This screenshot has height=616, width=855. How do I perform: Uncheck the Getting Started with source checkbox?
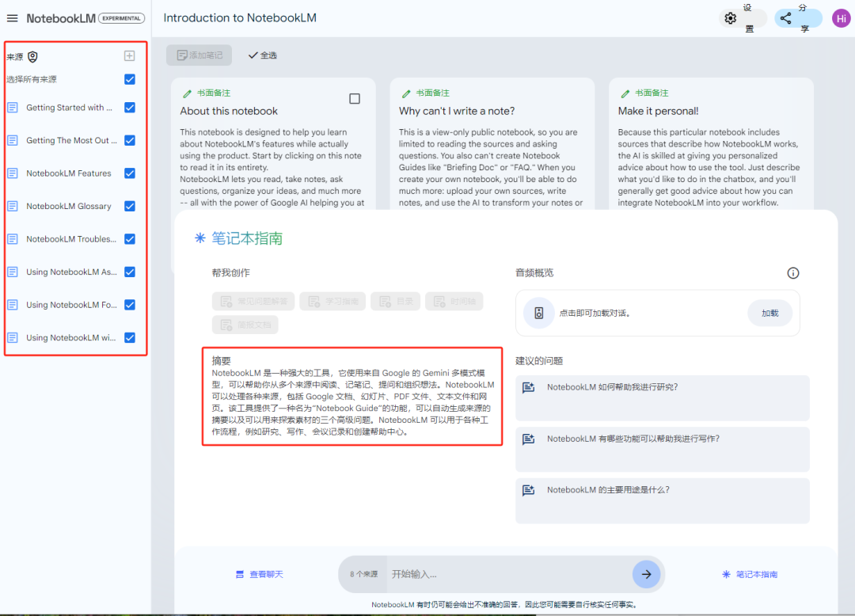pyautogui.click(x=130, y=108)
